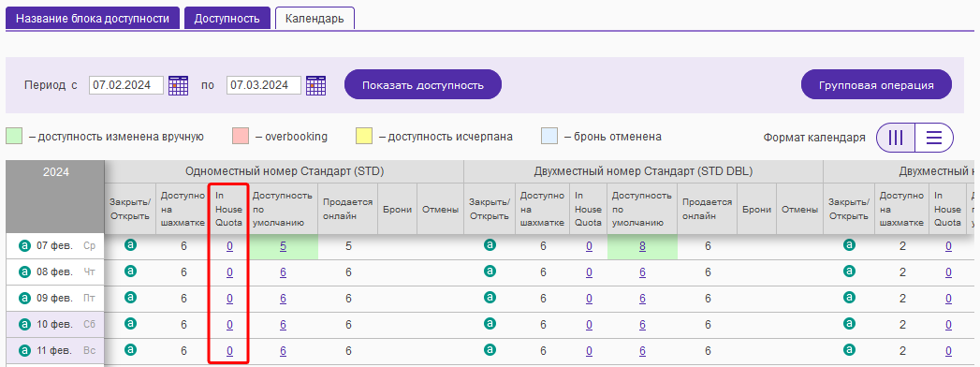Open Групповая операция
The image size is (980, 367).
click(x=876, y=84)
